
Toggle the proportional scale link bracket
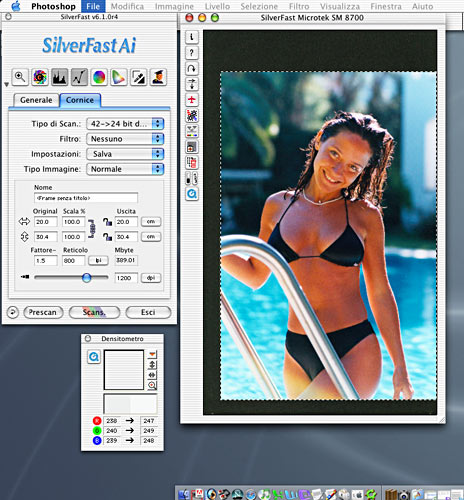[x=92, y=229]
